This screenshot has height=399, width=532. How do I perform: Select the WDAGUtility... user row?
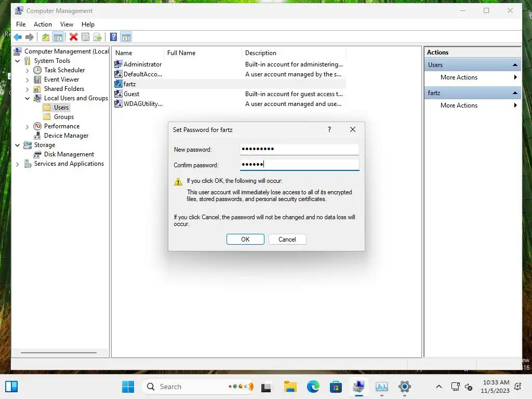point(230,104)
